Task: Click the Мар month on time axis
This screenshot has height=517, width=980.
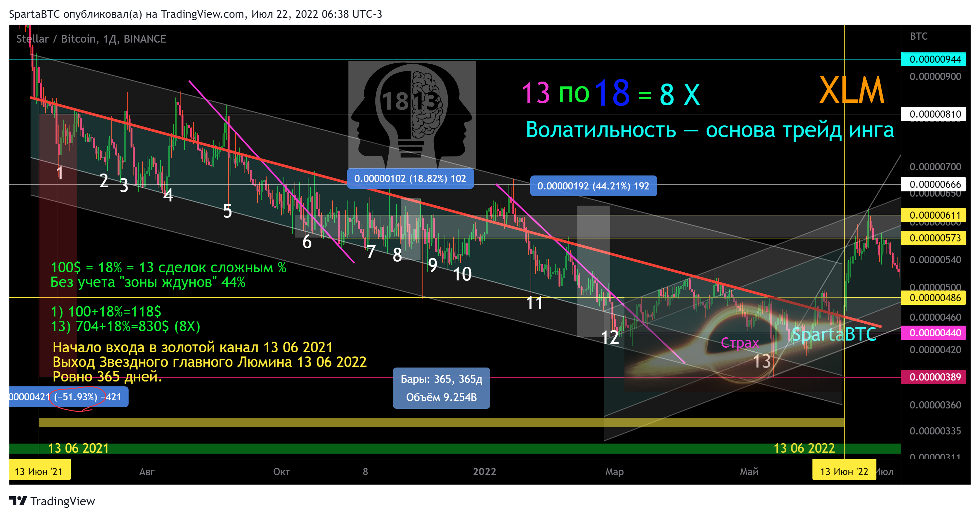Action: [x=614, y=472]
